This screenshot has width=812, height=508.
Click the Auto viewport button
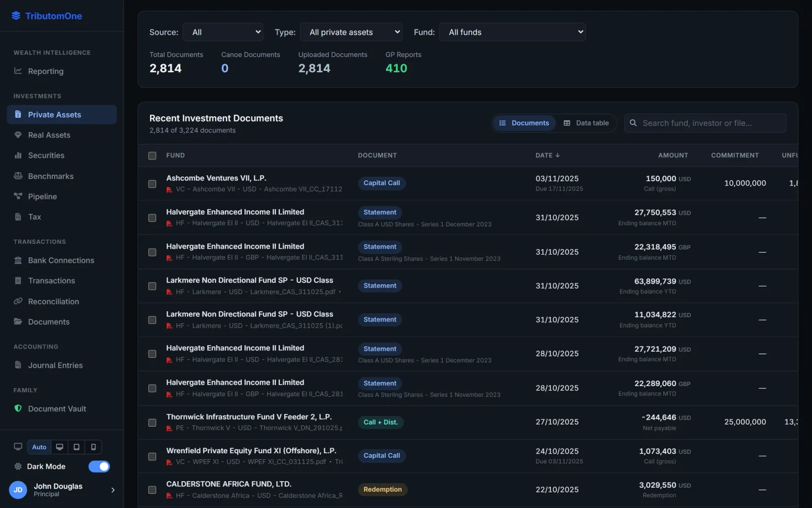[x=39, y=447]
